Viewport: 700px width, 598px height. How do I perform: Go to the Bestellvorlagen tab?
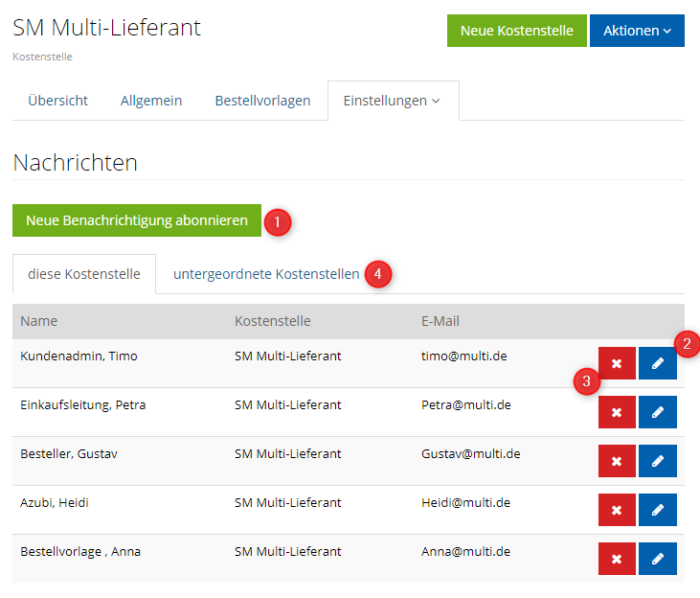click(262, 101)
